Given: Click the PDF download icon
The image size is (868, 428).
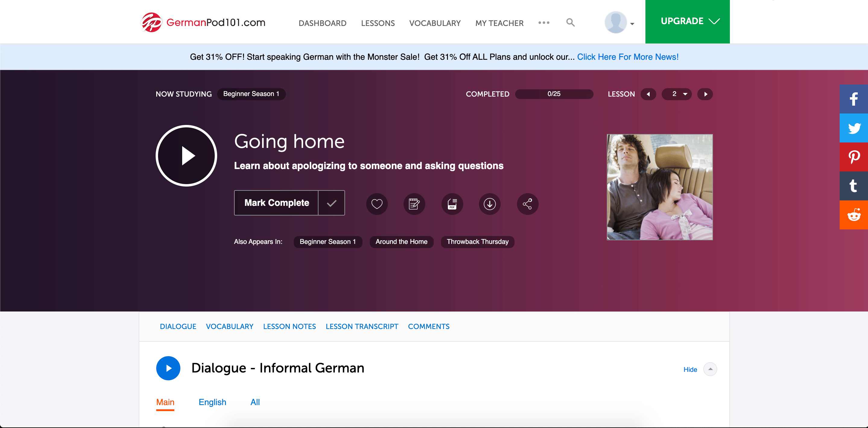Looking at the screenshot, I should pos(452,204).
